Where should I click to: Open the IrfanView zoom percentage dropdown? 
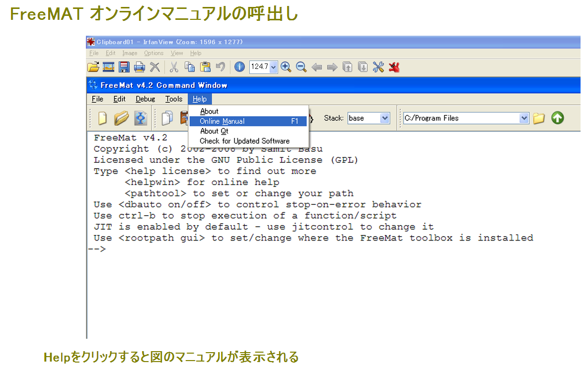click(x=274, y=67)
